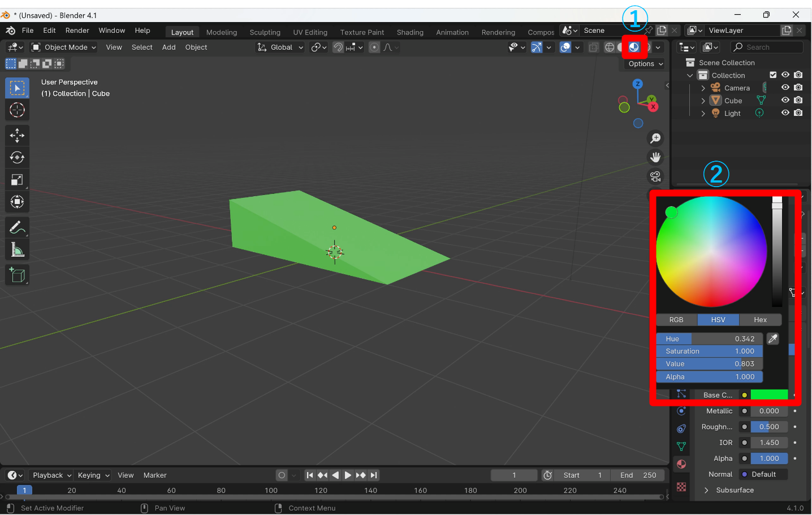The height and width of the screenshot is (515, 812).
Task: Switch to the Modeling workspace tab
Action: coord(222,32)
